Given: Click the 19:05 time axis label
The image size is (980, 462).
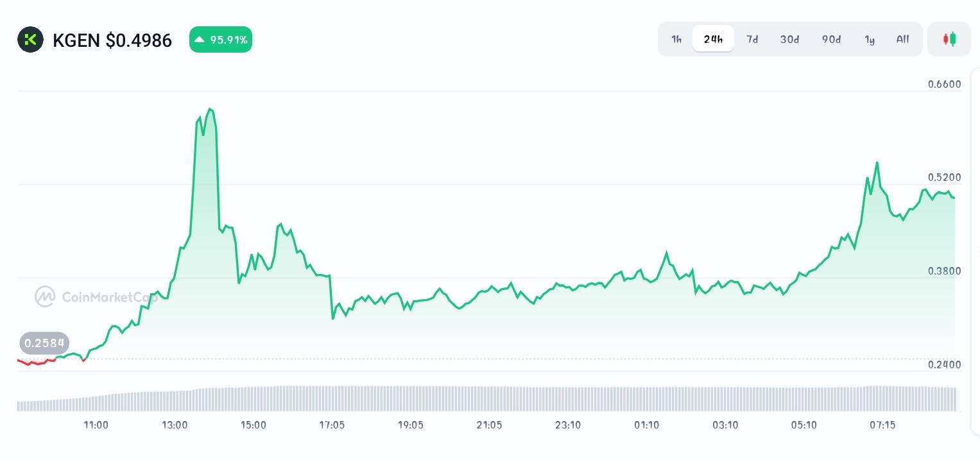Looking at the screenshot, I should pyautogui.click(x=411, y=425).
